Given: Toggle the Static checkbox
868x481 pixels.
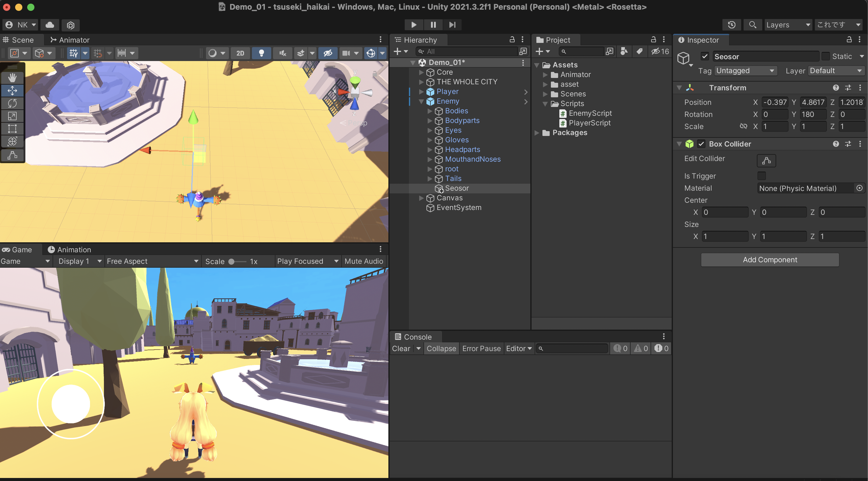Looking at the screenshot, I should coord(825,56).
